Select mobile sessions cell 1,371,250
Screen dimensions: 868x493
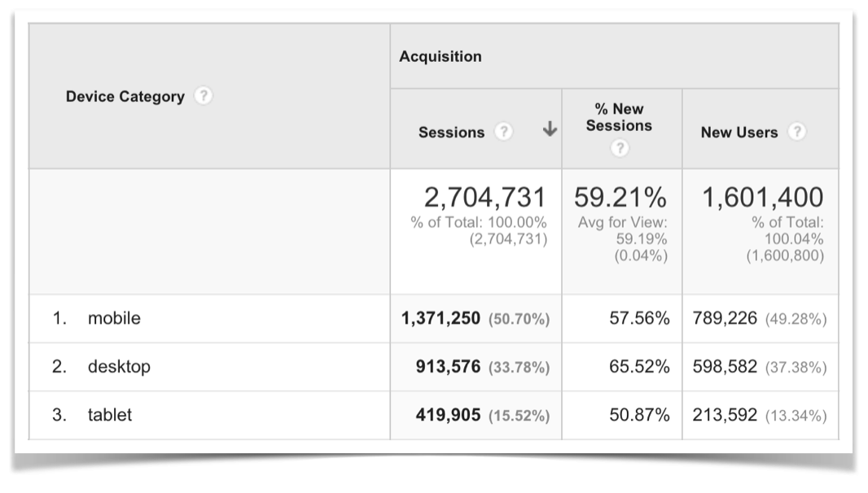pyautogui.click(x=441, y=319)
